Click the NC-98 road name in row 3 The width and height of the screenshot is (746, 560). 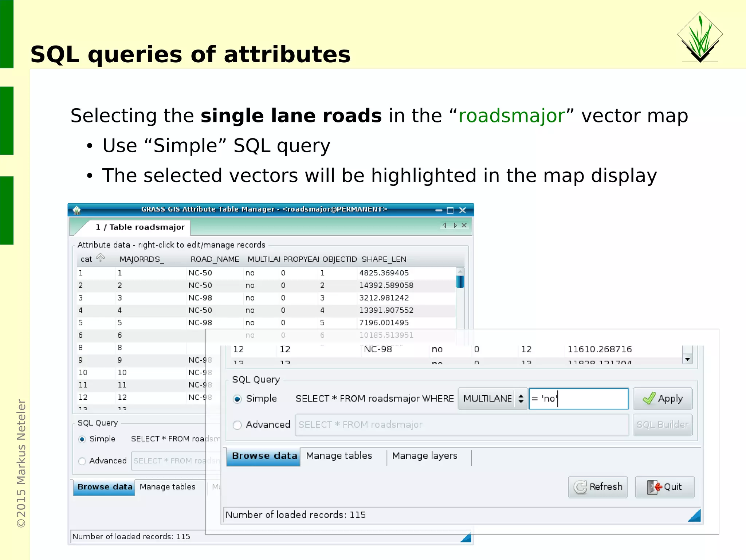(x=200, y=298)
